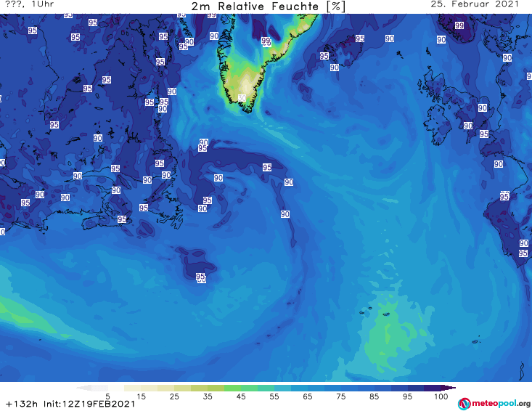Click the meteopool.org logo icon
Viewport: 532px width, 411px height.
click(464, 404)
